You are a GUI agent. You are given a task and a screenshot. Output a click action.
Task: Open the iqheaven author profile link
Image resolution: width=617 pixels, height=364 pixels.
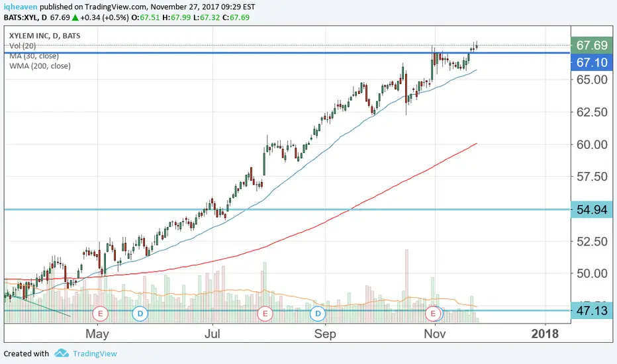tap(21, 7)
